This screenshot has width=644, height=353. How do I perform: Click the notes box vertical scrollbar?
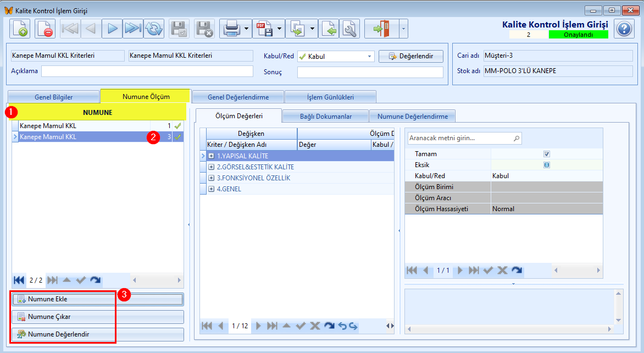(618, 307)
